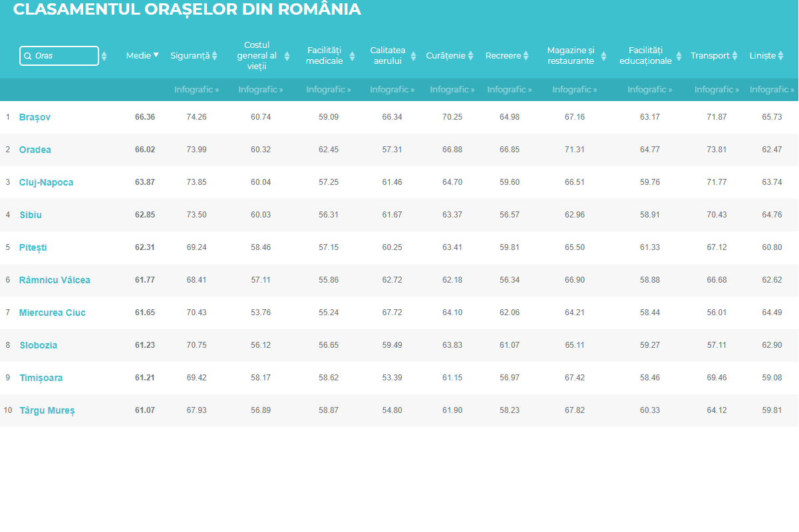This screenshot has width=799, height=532.
Task: Click Liniște sort arrows
Action: point(781,56)
